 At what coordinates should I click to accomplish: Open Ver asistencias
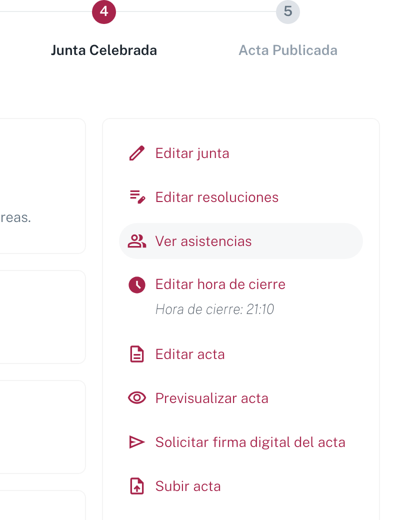pos(241,241)
